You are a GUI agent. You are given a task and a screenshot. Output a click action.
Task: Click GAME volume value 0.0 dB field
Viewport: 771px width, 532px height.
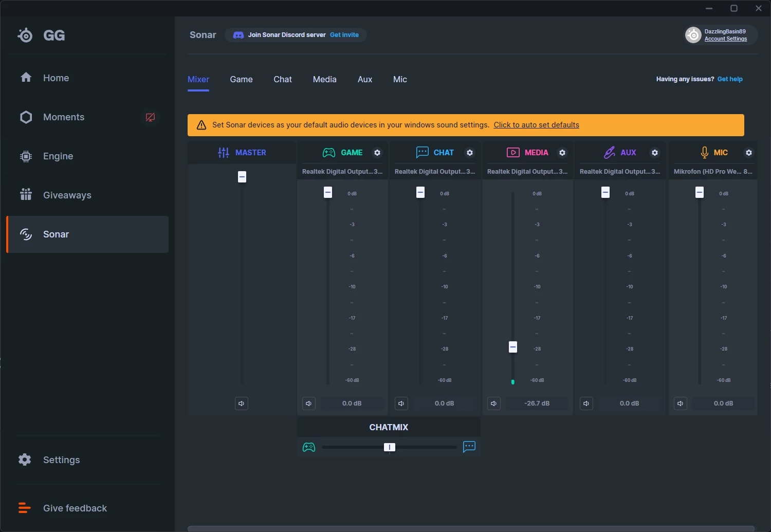pyautogui.click(x=352, y=403)
